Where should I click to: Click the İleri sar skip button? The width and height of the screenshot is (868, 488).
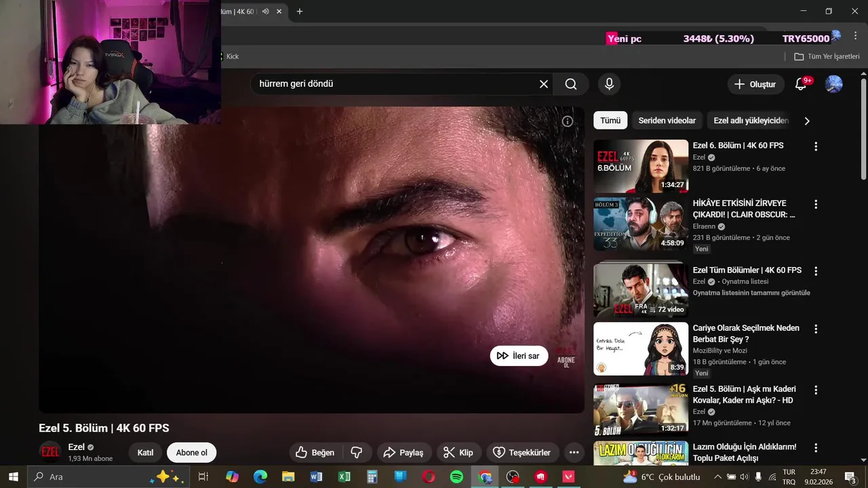coord(519,356)
